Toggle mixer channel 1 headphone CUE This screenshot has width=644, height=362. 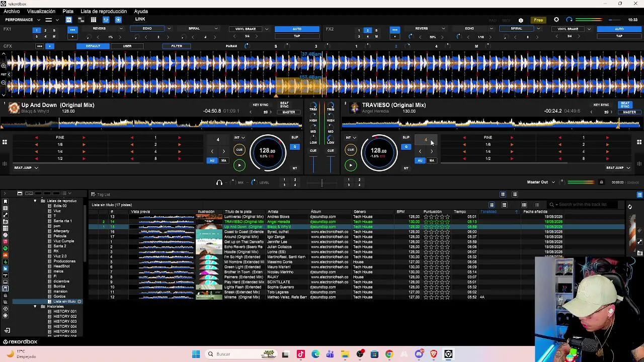click(x=313, y=150)
